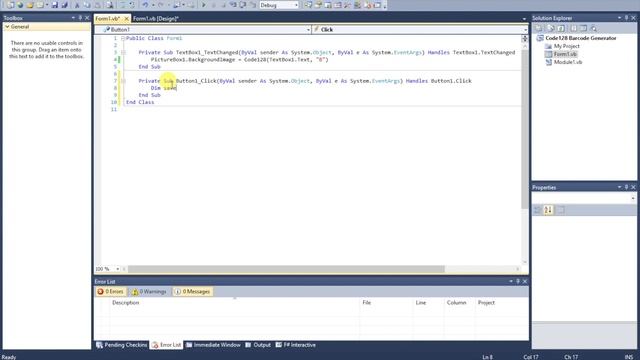Collapse the Public Class Form1 region
640x360 pixels.
tap(123, 38)
